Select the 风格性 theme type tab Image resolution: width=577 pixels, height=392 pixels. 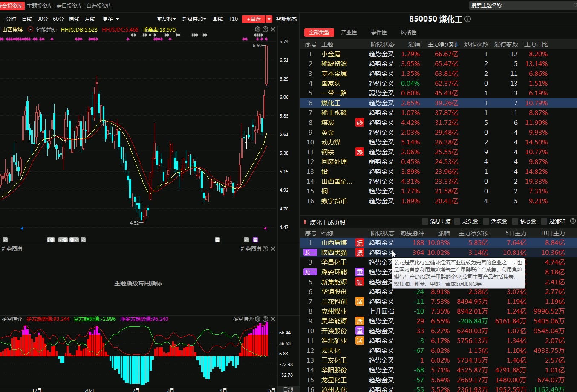[x=409, y=32]
